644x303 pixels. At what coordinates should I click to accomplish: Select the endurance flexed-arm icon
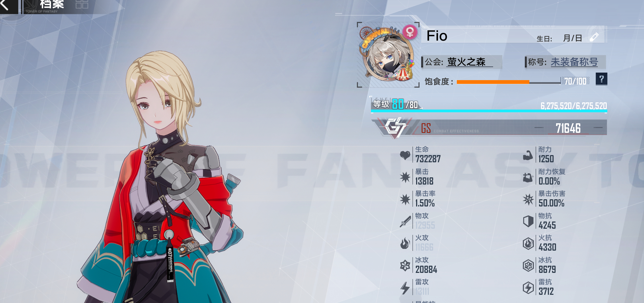[528, 155]
